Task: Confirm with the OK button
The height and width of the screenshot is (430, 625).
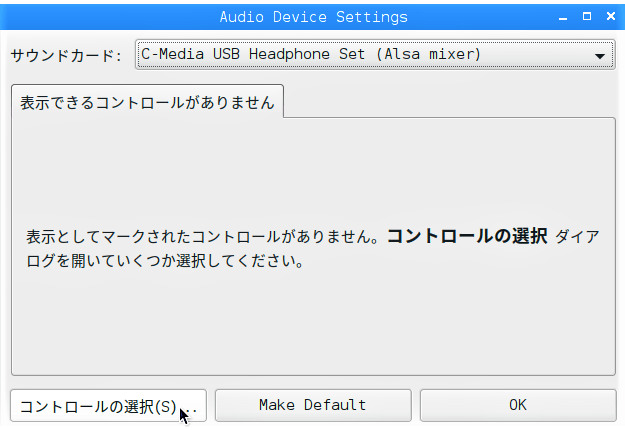Action: 518,406
